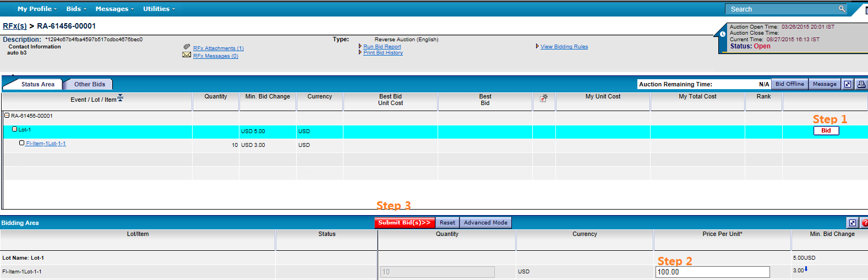Click the paperclip attachments icon
This screenshot has height=280, width=868.
coord(187,47)
